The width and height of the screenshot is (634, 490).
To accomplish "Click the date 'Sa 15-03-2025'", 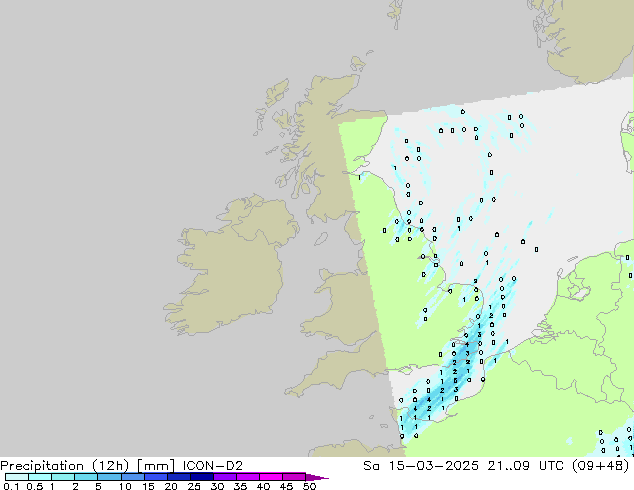I will (x=421, y=466).
